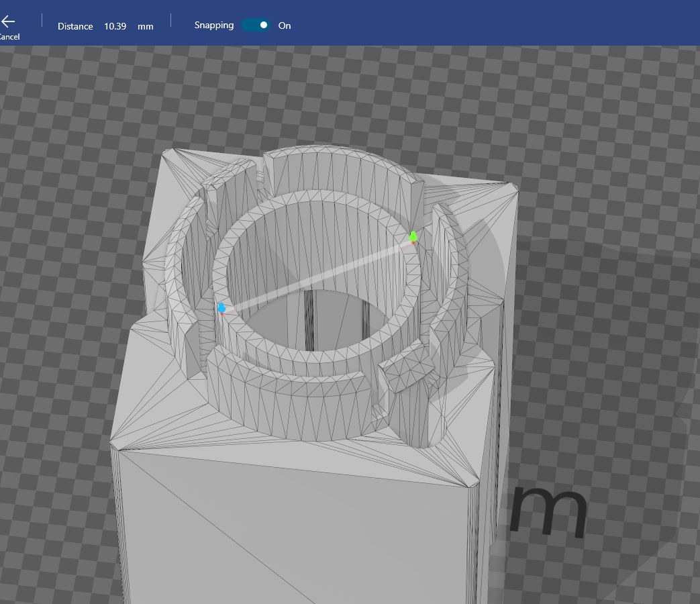This screenshot has width=700, height=604.
Task: Click the Cancel text label
Action: pyautogui.click(x=9, y=37)
